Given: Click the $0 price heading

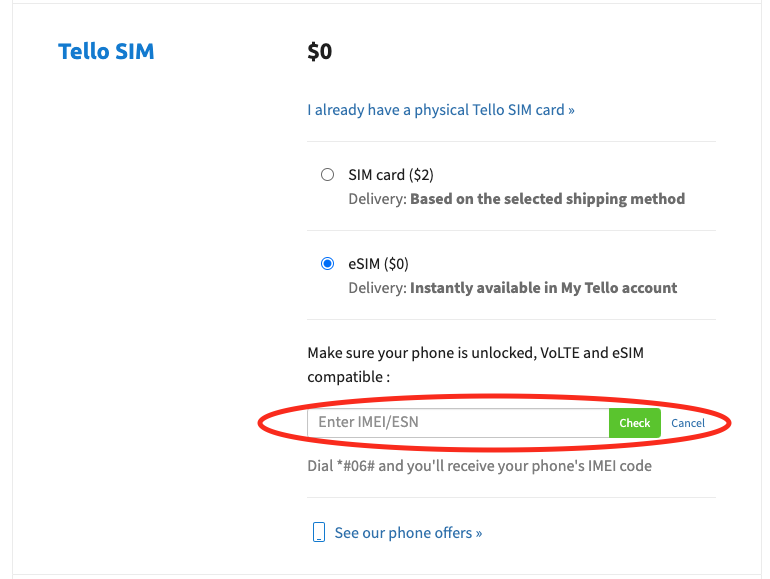Looking at the screenshot, I should tap(320, 52).
